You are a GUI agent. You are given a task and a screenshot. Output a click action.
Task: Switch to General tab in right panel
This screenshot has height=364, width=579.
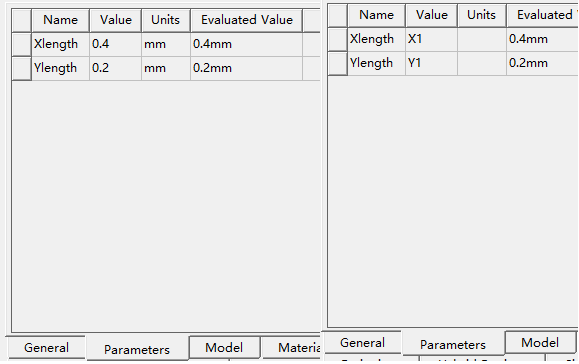pos(362,343)
